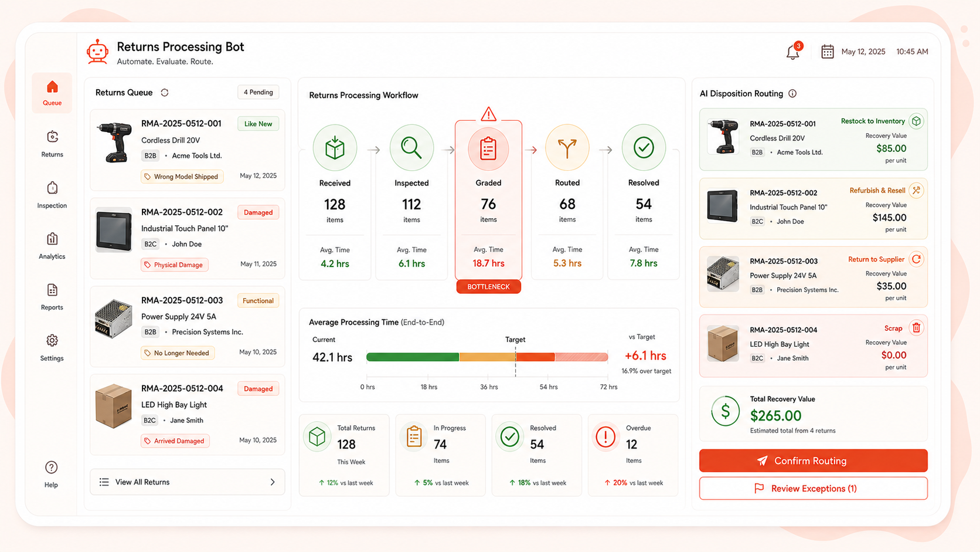Screen dimensions: 980x552
Task: Click the 10:45 AM header time
Action: click(x=912, y=52)
